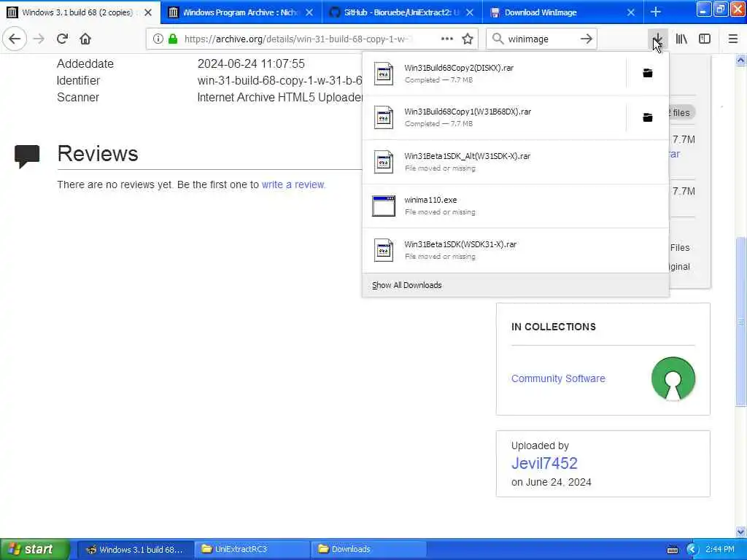The width and height of the screenshot is (747, 560).
Task: Click the scrollbar up arrow
Action: tap(740, 60)
